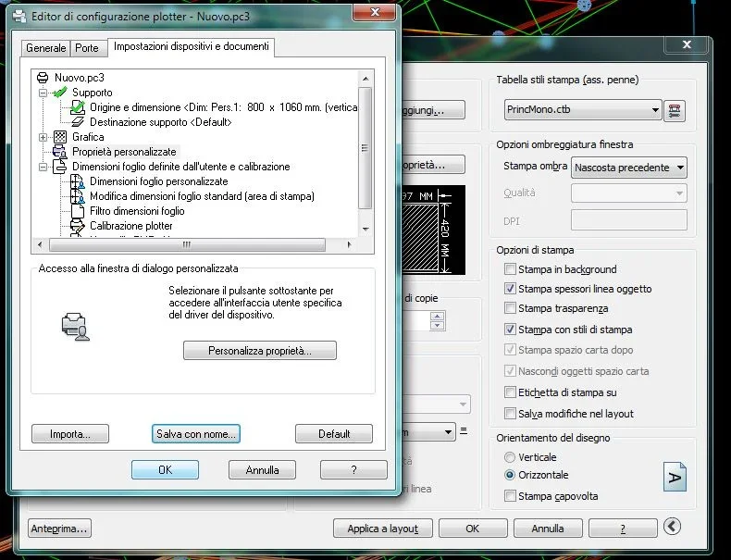The width and height of the screenshot is (731, 560).
Task: Click the Nuovo.pc3 plotter icon in tree
Action: [43, 78]
